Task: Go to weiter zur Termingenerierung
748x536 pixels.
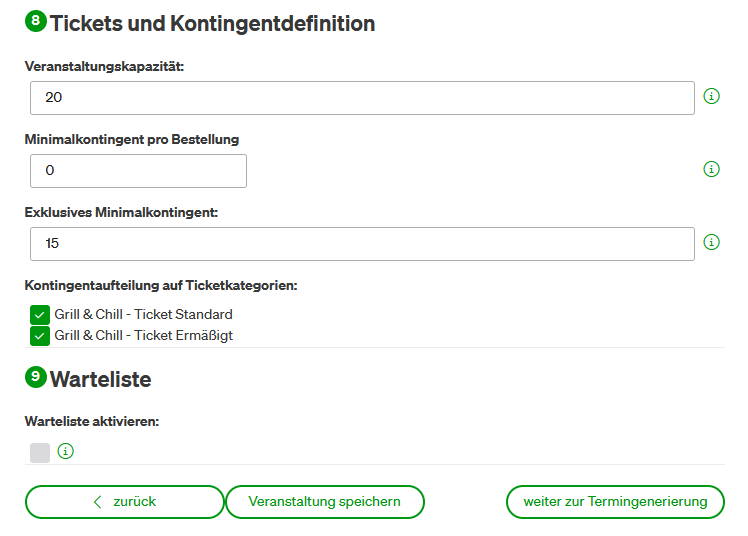Action: click(615, 502)
